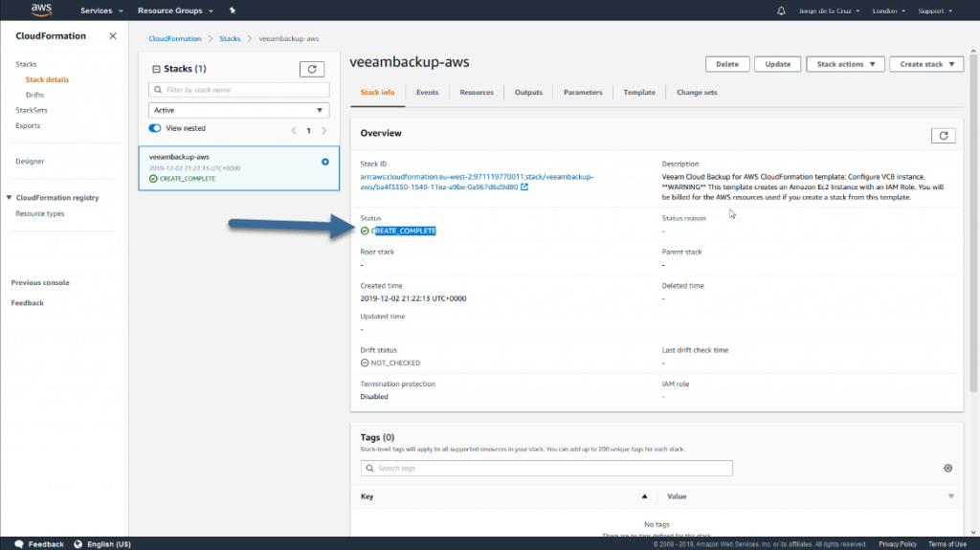
Task: Go to next page of stacks
Action: (323, 131)
